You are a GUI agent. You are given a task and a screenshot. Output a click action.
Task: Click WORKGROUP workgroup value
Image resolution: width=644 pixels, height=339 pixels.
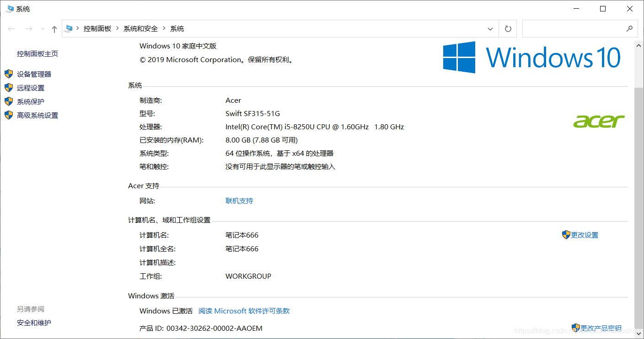[x=248, y=276]
